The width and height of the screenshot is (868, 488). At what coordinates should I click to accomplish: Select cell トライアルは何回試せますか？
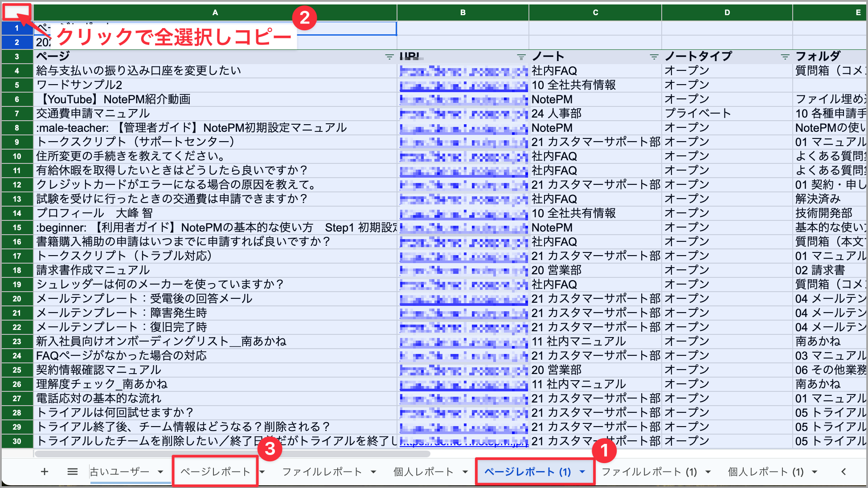tap(215, 413)
